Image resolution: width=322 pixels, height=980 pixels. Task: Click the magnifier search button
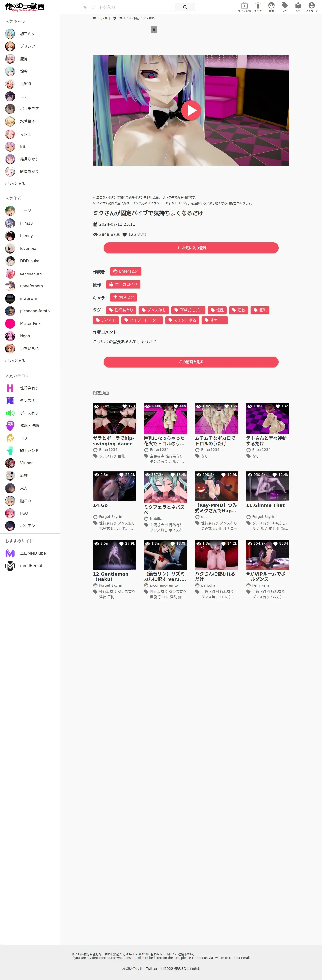coord(185,7)
